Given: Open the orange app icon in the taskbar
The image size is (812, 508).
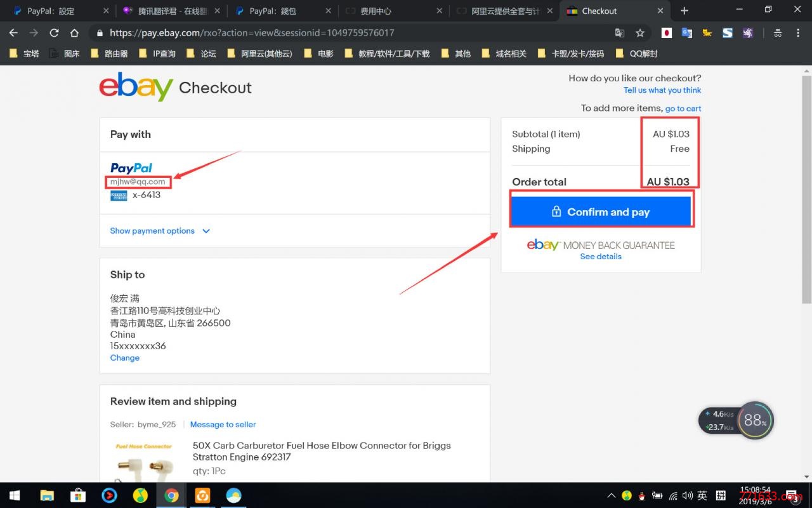Looking at the screenshot, I should point(202,495).
